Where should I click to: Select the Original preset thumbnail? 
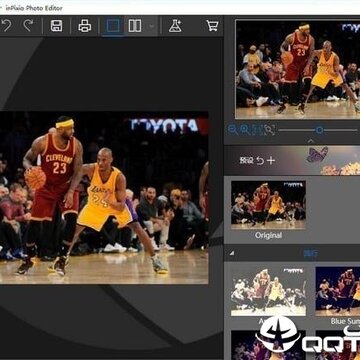(268, 205)
